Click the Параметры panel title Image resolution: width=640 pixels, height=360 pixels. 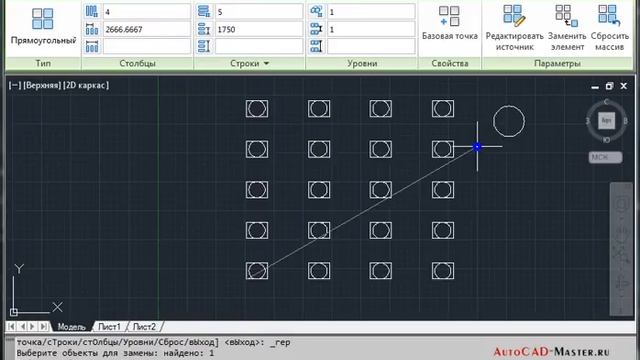[557, 63]
